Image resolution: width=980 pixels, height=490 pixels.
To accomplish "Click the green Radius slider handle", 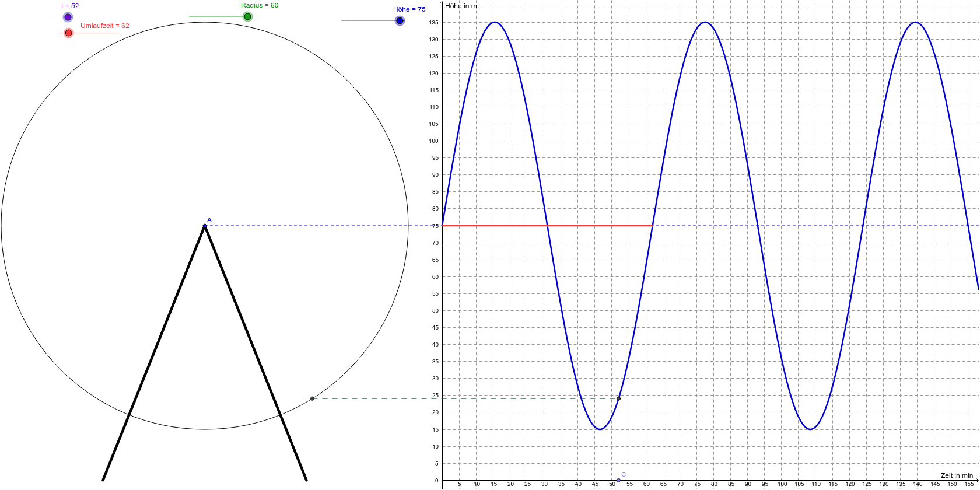I will [x=247, y=16].
